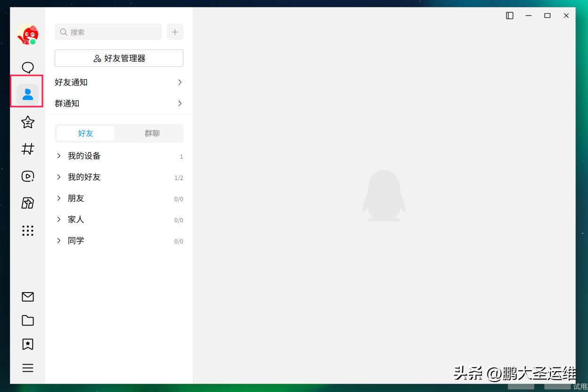Open the Channels hash icon

click(x=28, y=149)
